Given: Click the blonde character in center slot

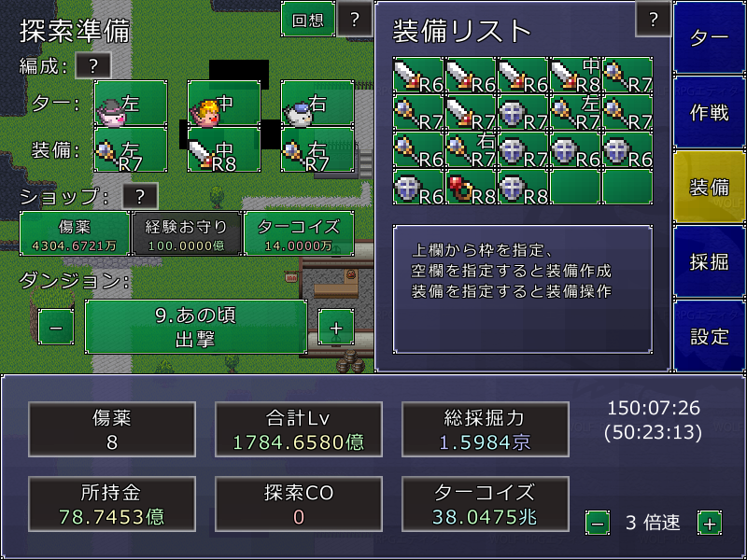Looking at the screenshot, I should (224, 103).
